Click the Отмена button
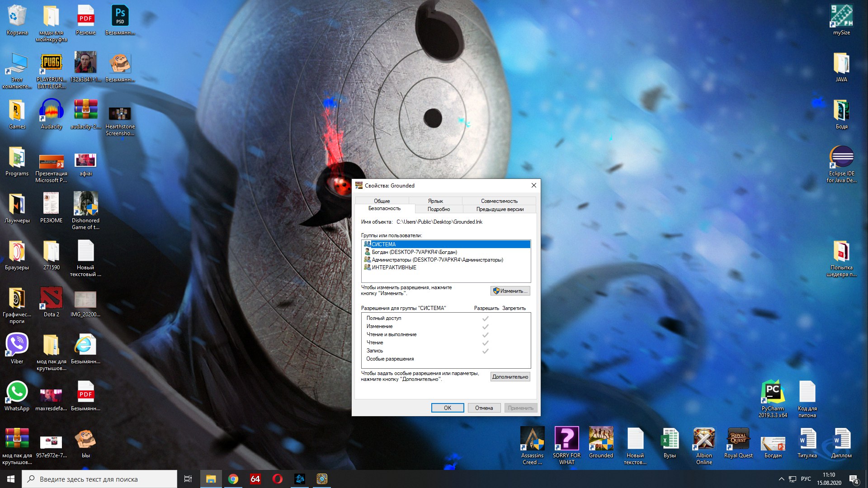Image resolution: width=868 pixels, height=488 pixels. coord(484,408)
